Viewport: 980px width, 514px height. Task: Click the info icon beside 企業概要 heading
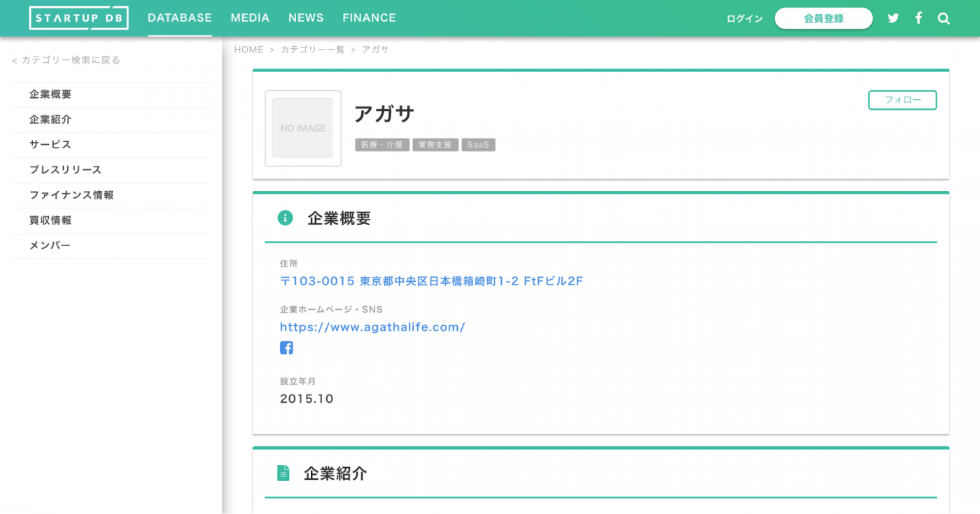click(285, 217)
